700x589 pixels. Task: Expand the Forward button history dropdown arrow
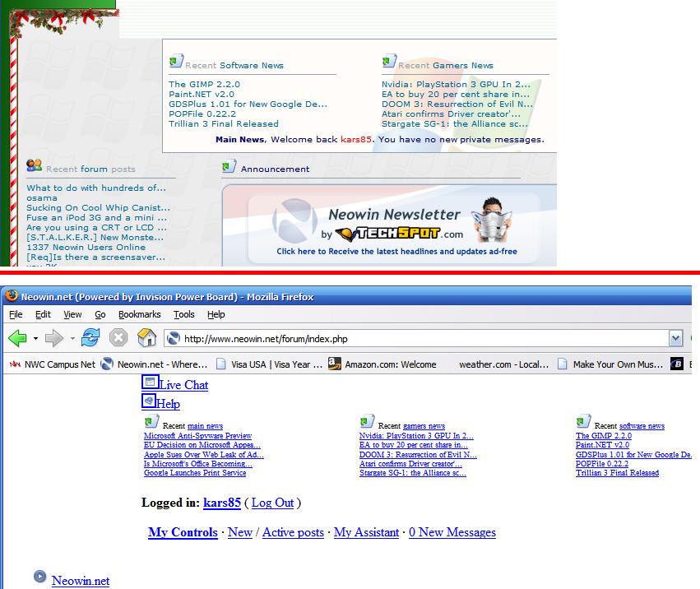tap(72, 338)
